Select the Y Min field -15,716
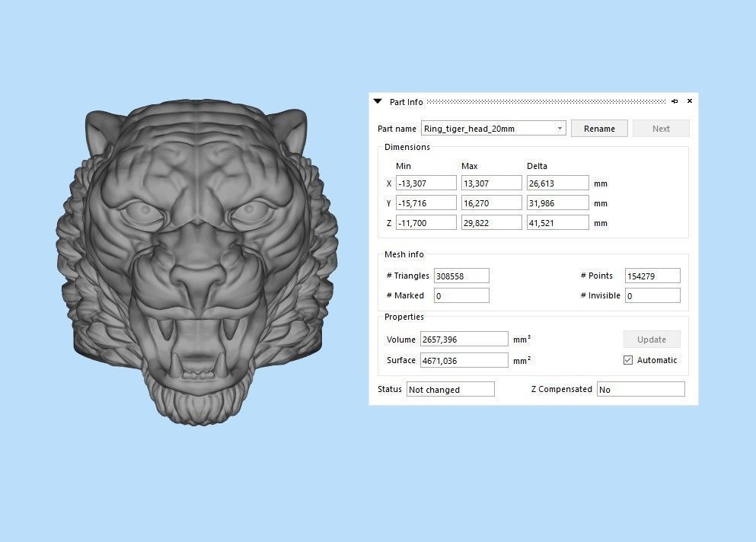Screen dimensions: 756x542 point(426,202)
